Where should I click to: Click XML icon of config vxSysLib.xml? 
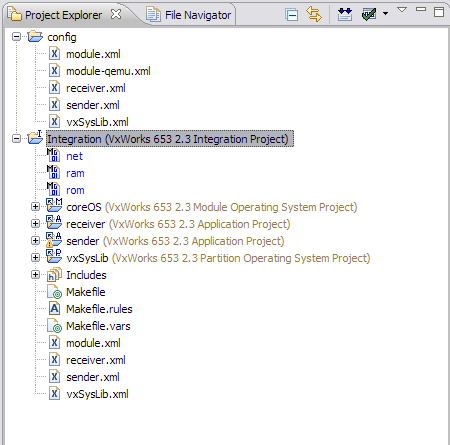pyautogui.click(x=54, y=122)
